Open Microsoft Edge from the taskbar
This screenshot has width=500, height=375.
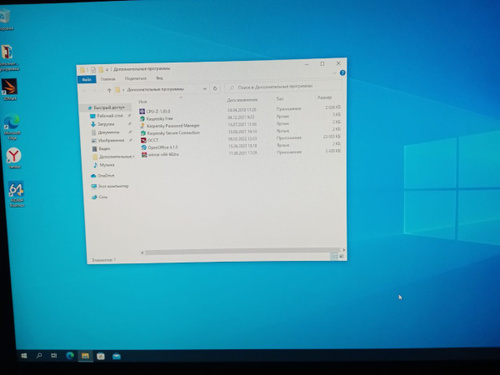[x=70, y=356]
